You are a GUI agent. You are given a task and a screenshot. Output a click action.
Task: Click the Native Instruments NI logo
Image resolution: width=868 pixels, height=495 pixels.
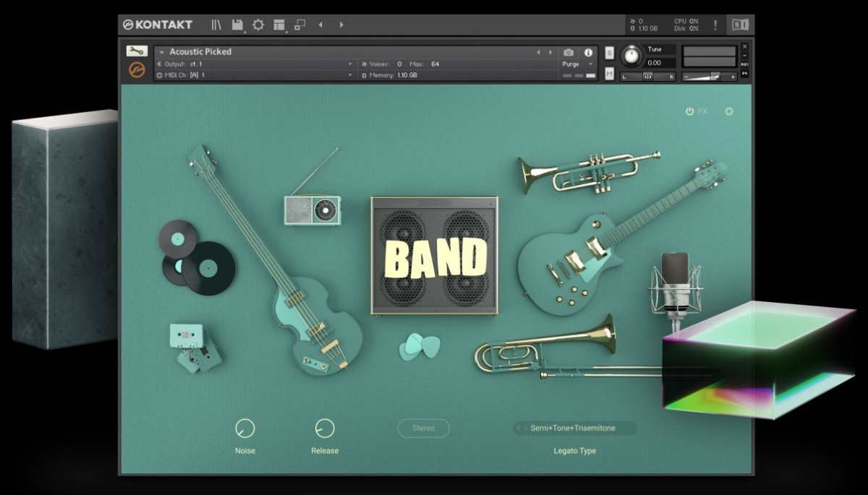coord(740,25)
